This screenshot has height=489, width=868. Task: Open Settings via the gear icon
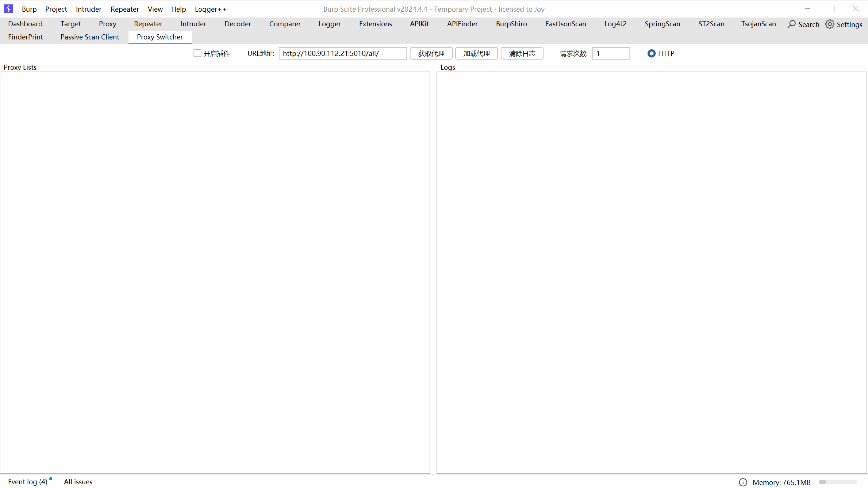point(830,24)
